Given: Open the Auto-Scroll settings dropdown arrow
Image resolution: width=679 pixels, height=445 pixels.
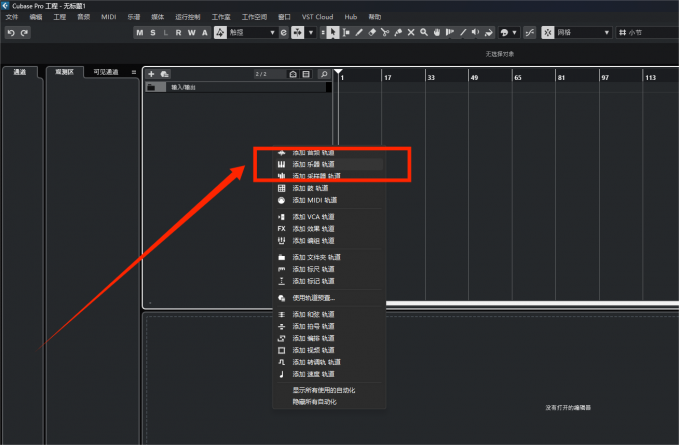Looking at the screenshot, I should (x=311, y=32).
